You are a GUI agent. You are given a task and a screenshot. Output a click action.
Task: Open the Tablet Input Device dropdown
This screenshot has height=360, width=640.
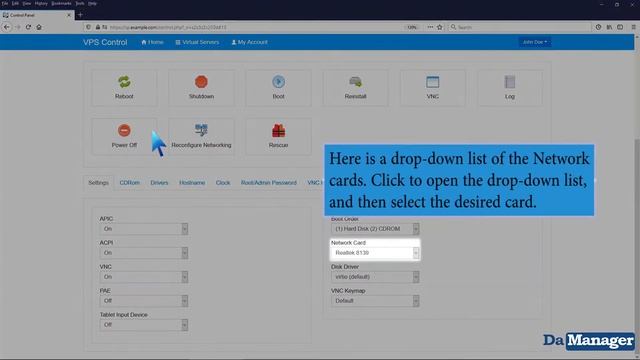coord(144,325)
